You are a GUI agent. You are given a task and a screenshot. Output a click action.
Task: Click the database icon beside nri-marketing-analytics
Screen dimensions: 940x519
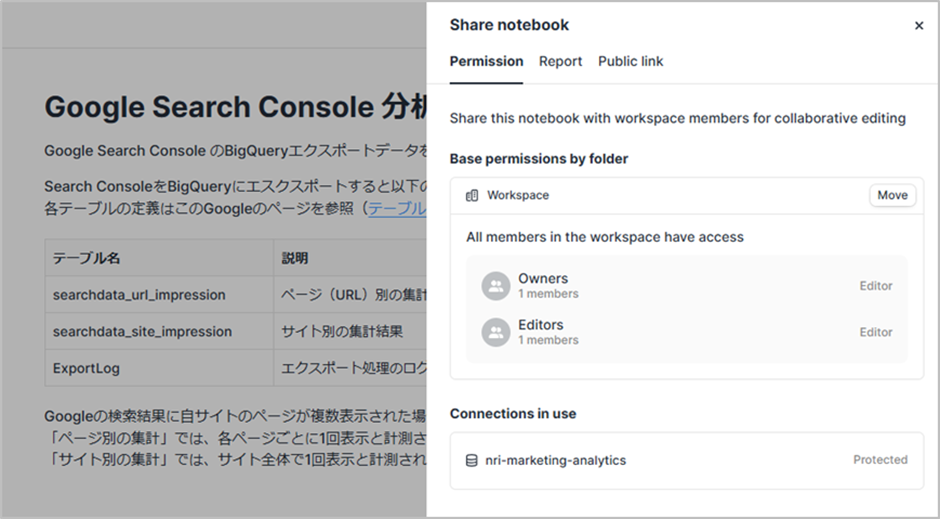(472, 461)
